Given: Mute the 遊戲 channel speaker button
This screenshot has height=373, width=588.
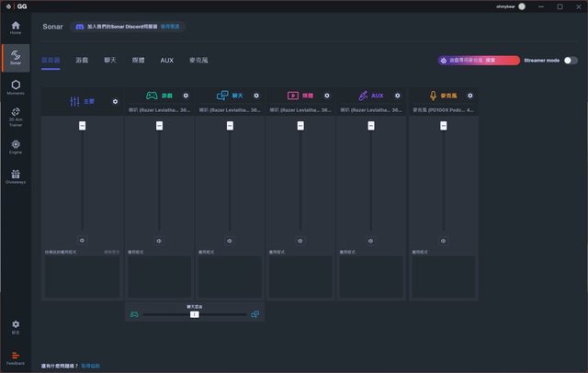Looking at the screenshot, I should click(x=159, y=241).
